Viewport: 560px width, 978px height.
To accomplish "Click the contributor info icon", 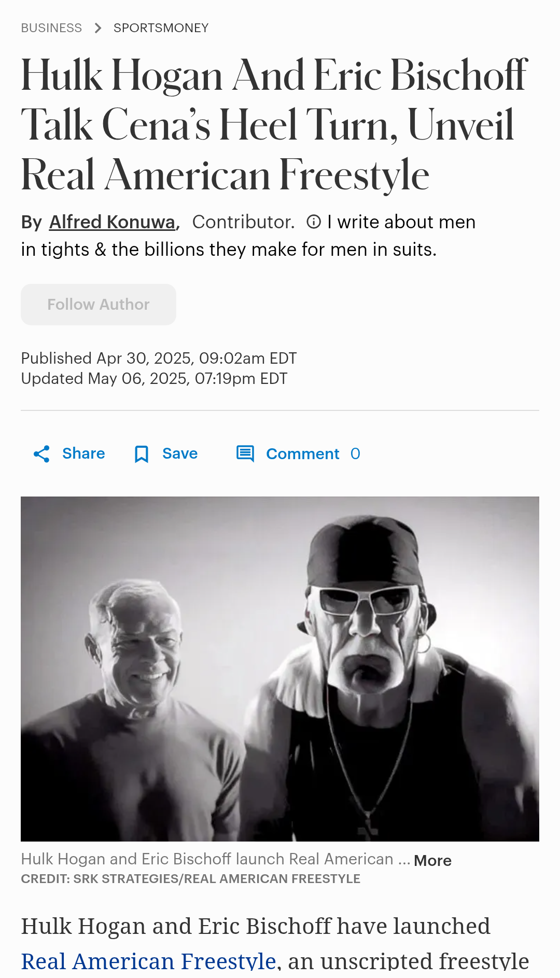I will tap(313, 222).
